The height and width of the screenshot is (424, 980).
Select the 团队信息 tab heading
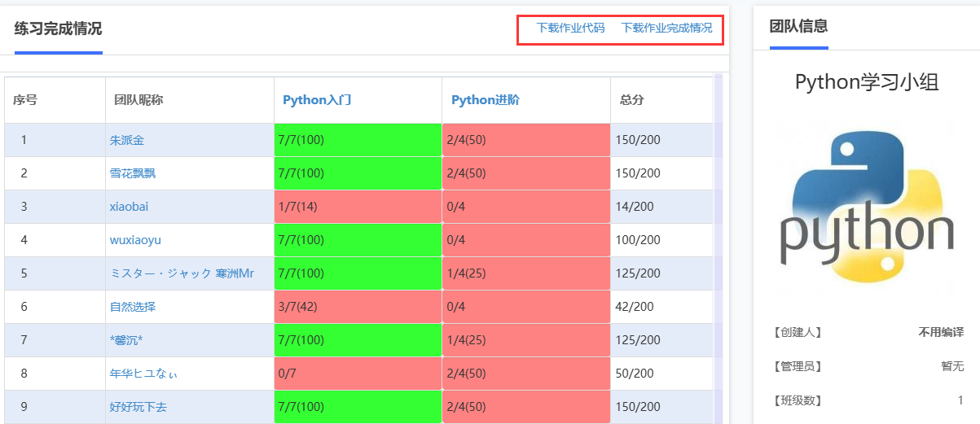pos(798,25)
